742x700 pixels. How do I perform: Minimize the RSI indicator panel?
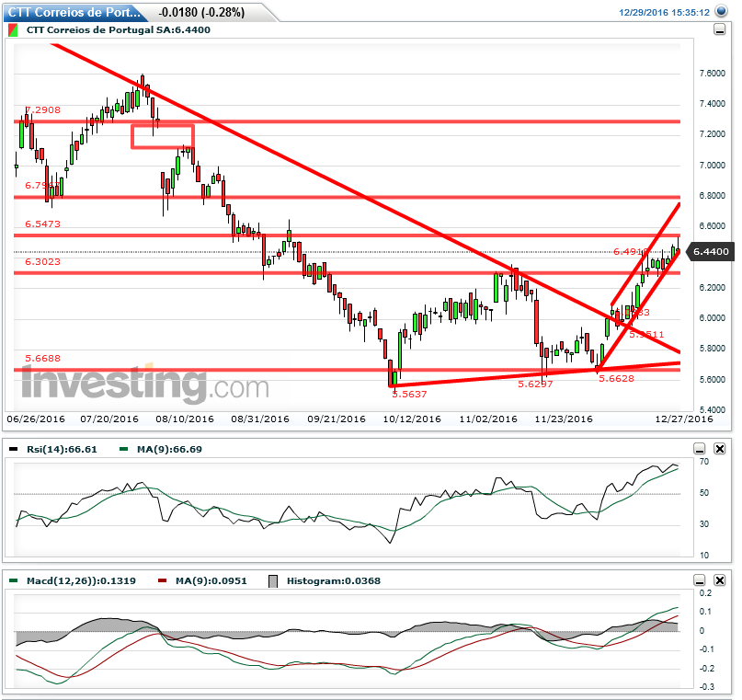pyautogui.click(x=699, y=448)
